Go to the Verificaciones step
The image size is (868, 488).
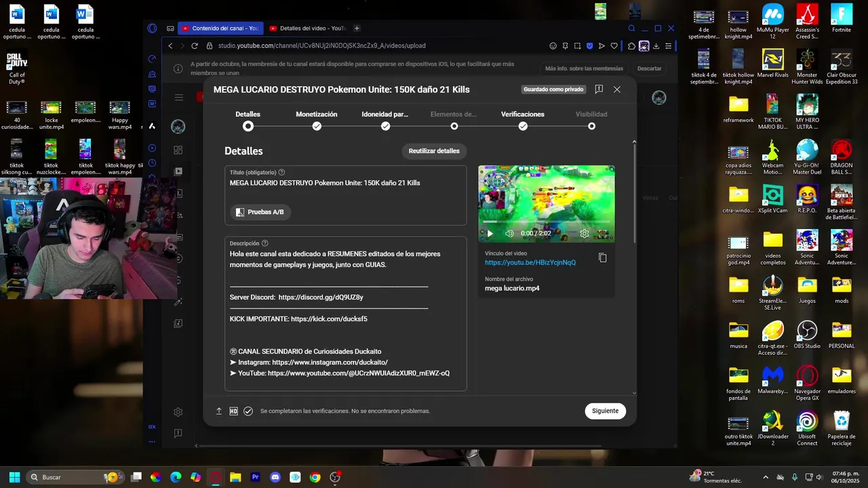pos(523,120)
